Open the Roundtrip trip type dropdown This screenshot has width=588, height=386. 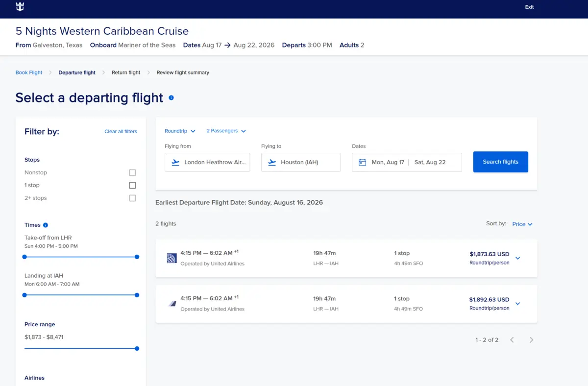coord(180,131)
